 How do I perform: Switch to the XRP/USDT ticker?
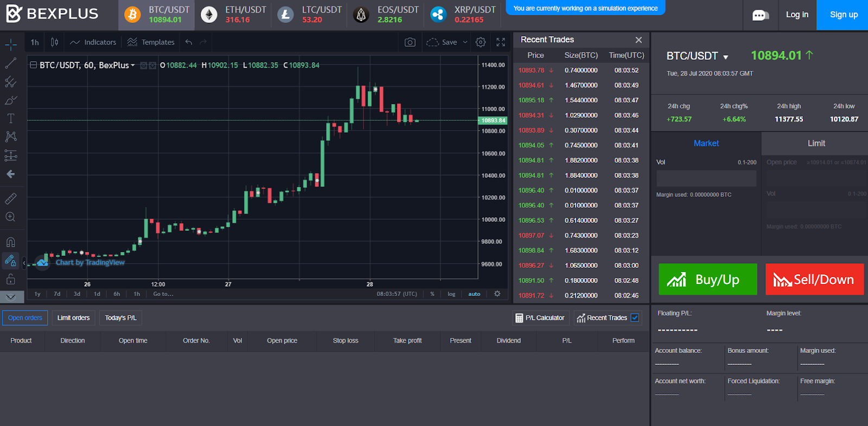click(463, 15)
